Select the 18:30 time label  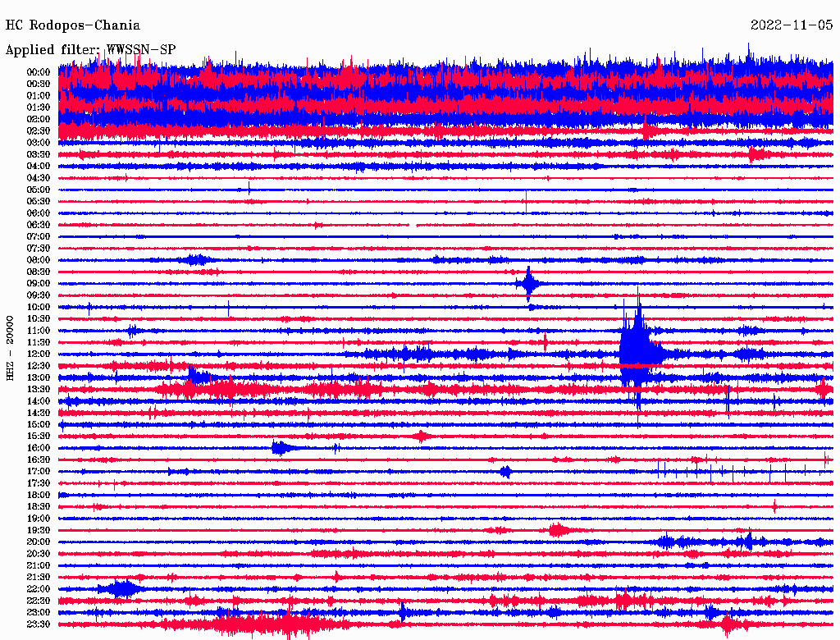[x=39, y=507]
